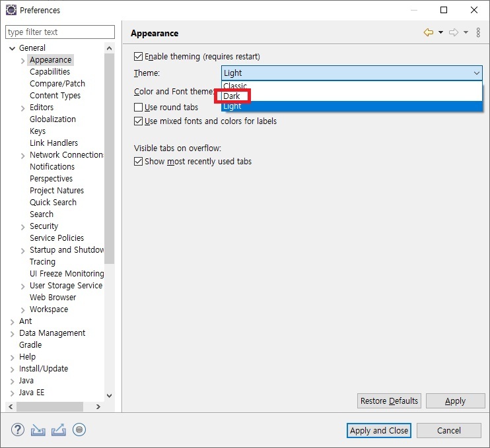The width and height of the screenshot is (490, 448).
Task: Expand the Editors tree node
Action: [23, 108]
